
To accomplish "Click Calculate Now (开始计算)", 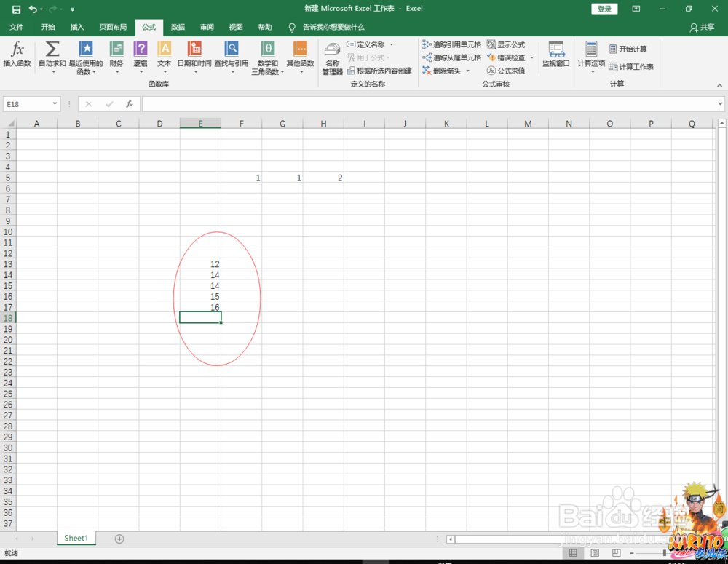I will click(628, 49).
